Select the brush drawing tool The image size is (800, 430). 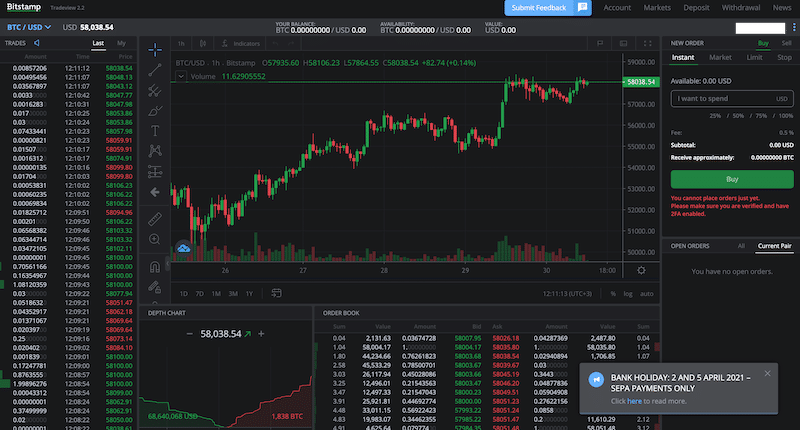pyautogui.click(x=155, y=111)
